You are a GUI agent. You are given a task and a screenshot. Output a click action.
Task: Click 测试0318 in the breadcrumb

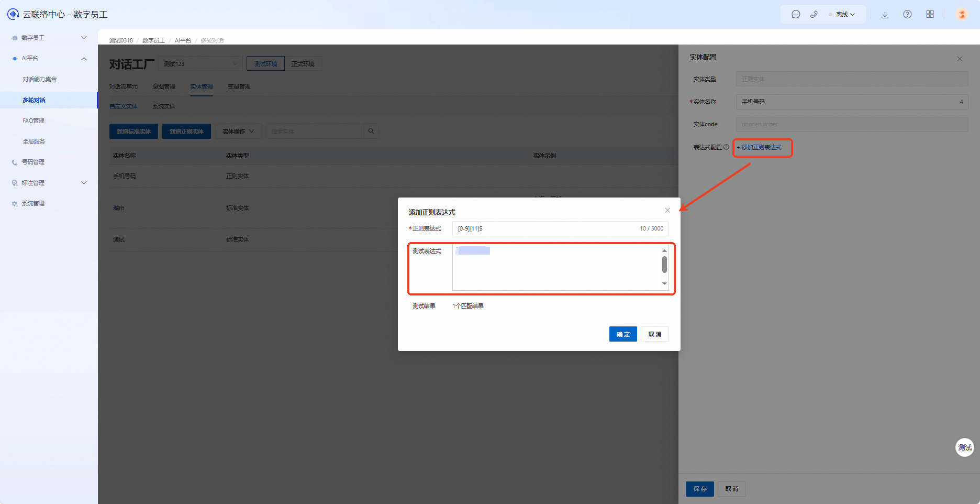[x=121, y=40]
